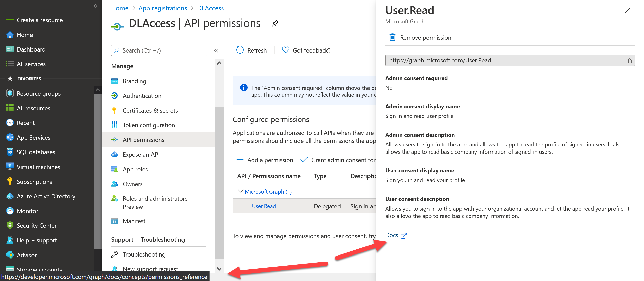Open the Docs external link
This screenshot has width=644, height=281.
point(391,235)
